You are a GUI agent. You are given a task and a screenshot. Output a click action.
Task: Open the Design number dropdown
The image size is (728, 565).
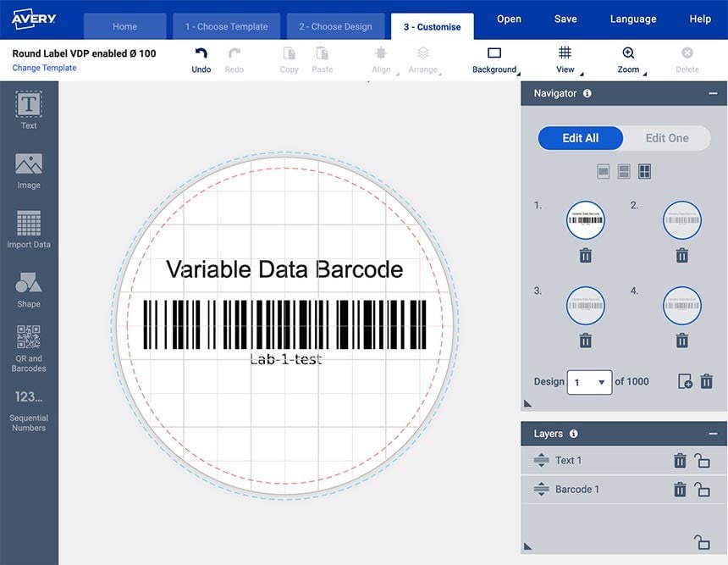point(589,382)
